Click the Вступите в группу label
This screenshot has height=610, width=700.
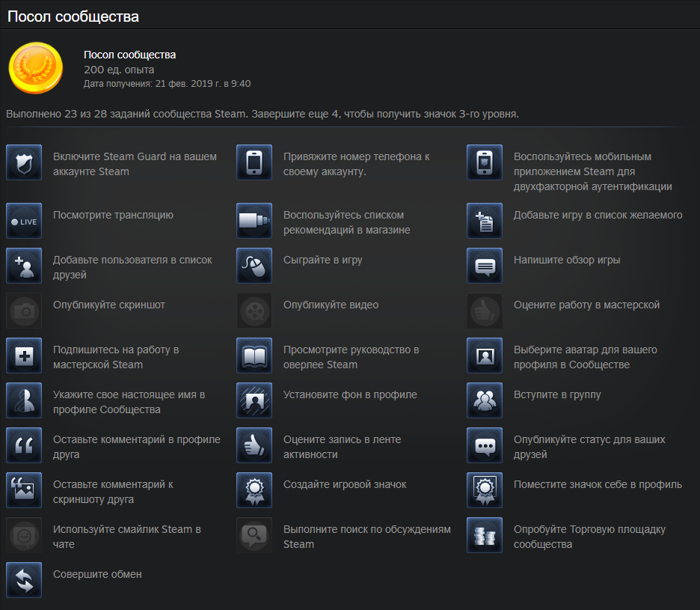[x=557, y=394]
